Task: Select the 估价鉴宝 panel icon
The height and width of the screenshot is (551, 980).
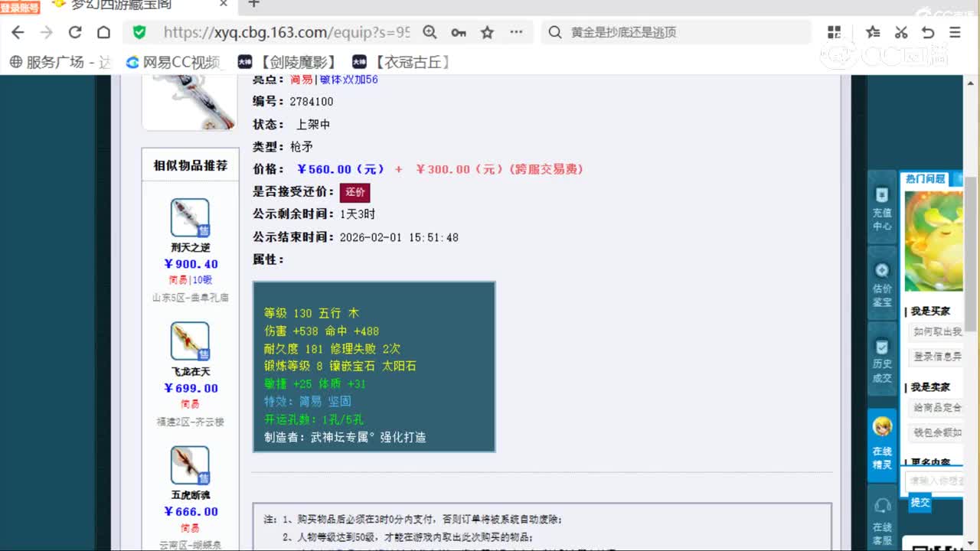Action: pos(882,282)
